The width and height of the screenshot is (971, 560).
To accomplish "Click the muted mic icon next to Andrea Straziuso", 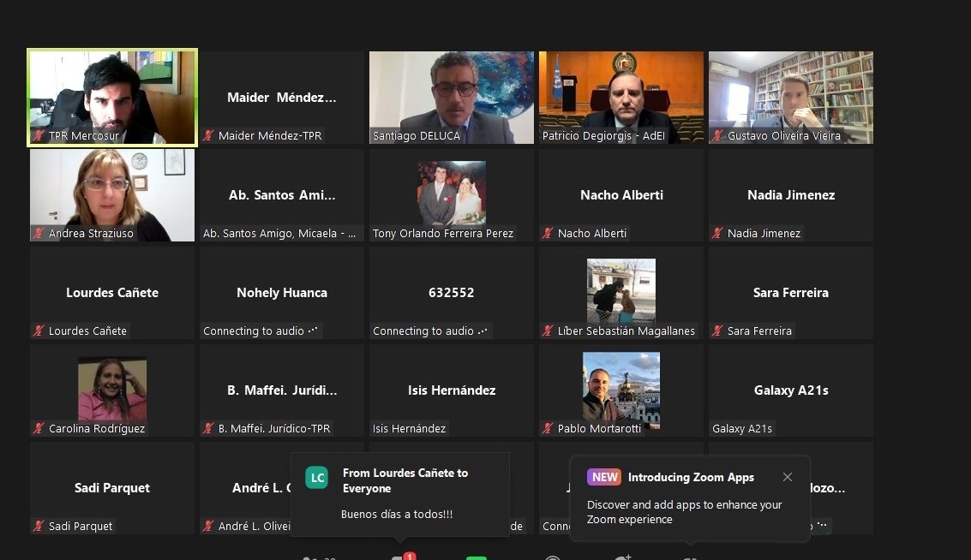I will 39,234.
